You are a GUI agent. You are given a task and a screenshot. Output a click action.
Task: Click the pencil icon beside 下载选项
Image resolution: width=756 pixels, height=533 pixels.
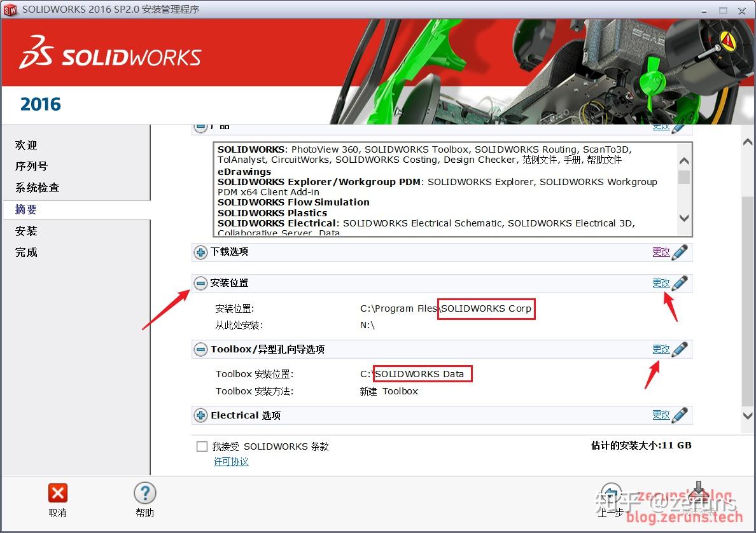coord(680,252)
